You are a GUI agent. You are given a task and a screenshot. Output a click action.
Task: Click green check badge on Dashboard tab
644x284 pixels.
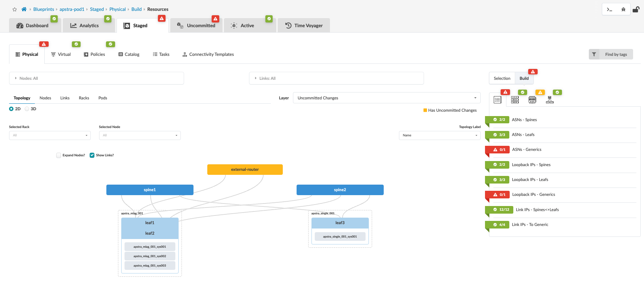tap(54, 18)
